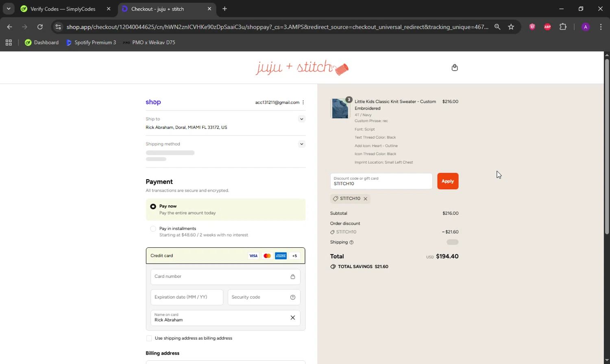Go back to previous page
Image resolution: width=610 pixels, height=364 pixels.
click(x=10, y=27)
